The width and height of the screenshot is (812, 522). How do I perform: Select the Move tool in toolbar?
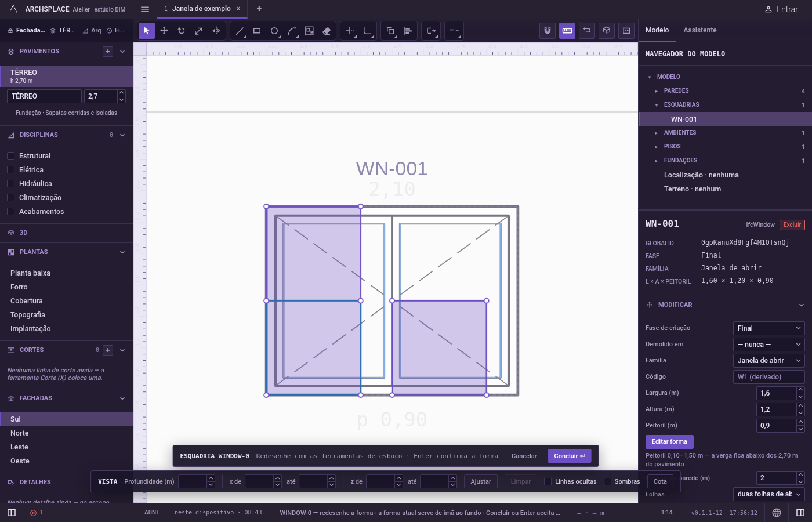(x=164, y=31)
